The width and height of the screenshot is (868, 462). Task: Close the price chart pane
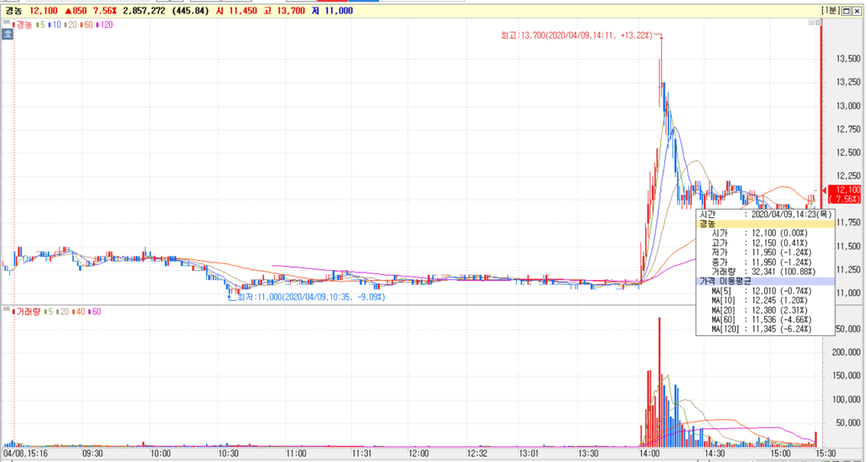click(x=818, y=23)
